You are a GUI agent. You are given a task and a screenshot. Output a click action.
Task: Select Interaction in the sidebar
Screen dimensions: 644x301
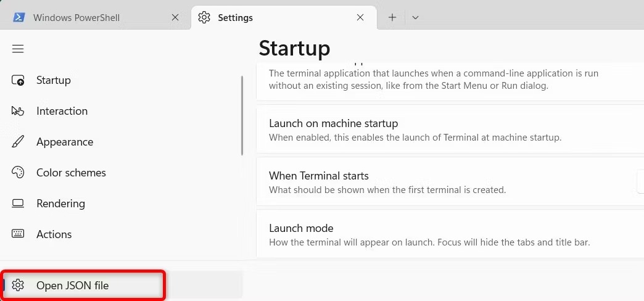click(x=122, y=111)
